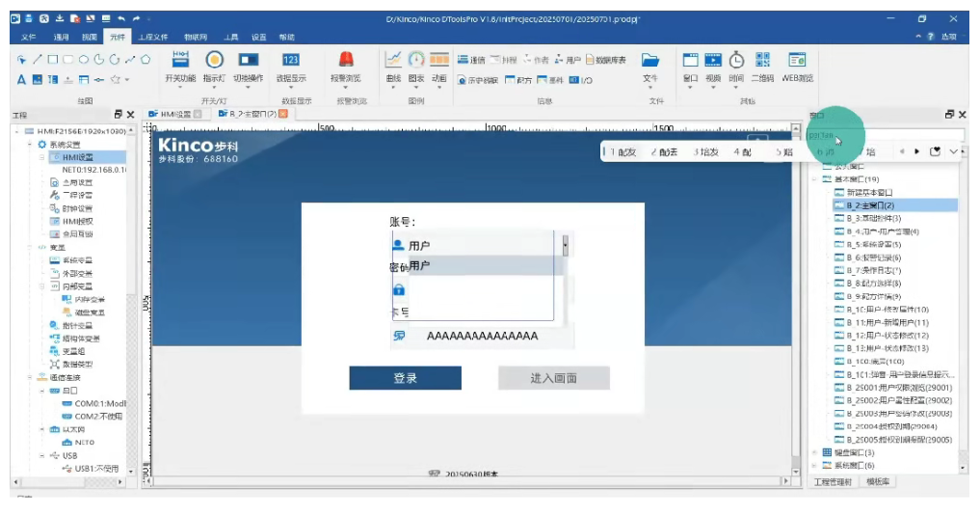Open the 账号 user account dropdown arrow
The height and width of the screenshot is (516, 980).
point(565,246)
